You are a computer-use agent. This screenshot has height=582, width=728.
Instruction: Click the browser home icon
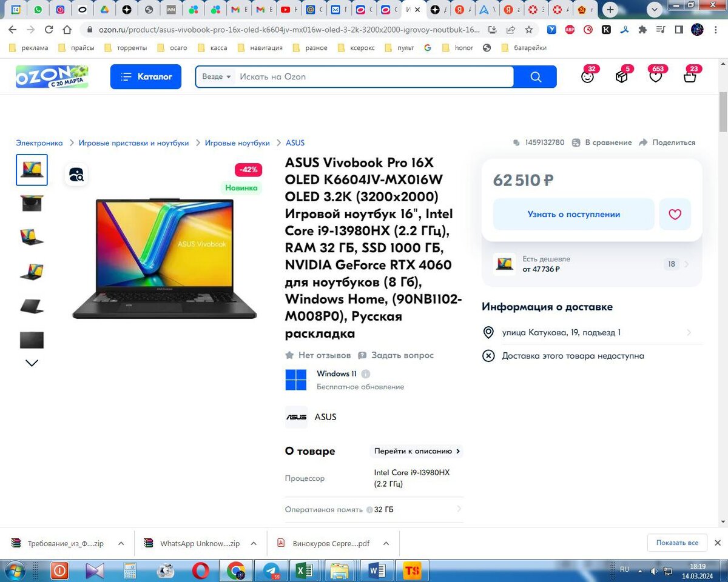click(x=67, y=29)
